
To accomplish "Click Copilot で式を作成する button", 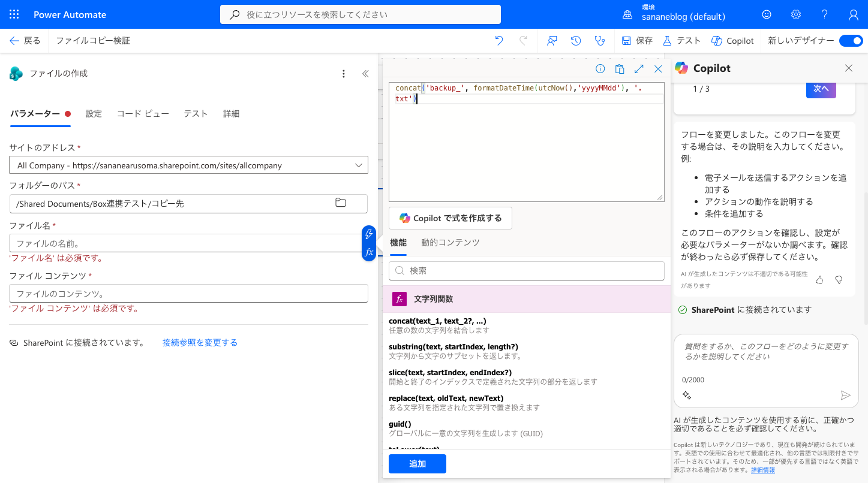I will [450, 218].
